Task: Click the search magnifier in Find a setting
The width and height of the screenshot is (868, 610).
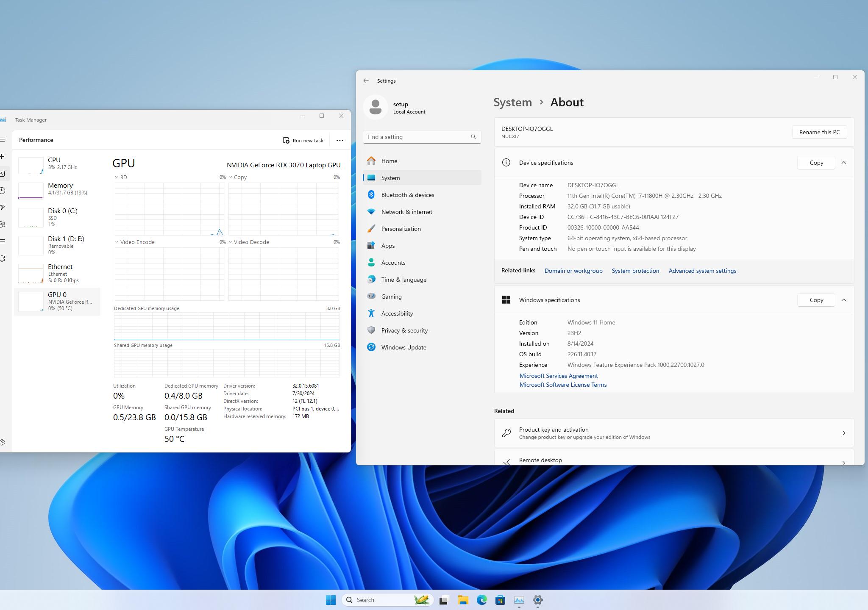Action: coord(473,137)
